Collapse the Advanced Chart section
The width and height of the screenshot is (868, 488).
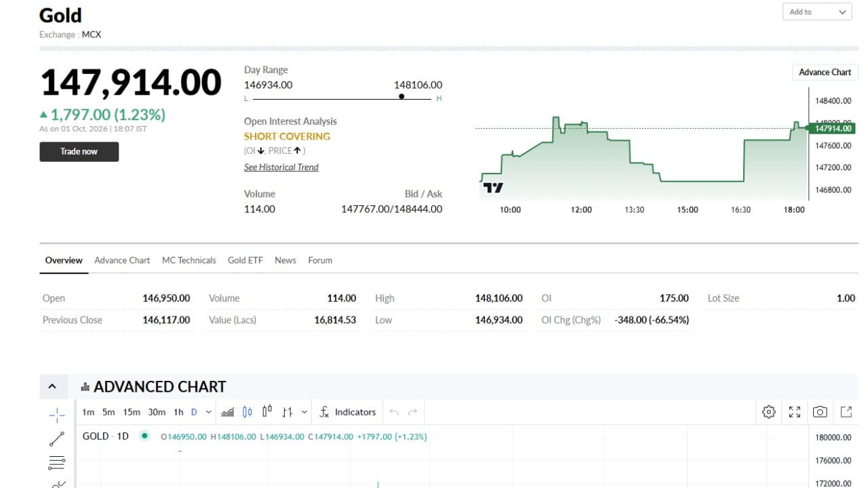point(52,386)
